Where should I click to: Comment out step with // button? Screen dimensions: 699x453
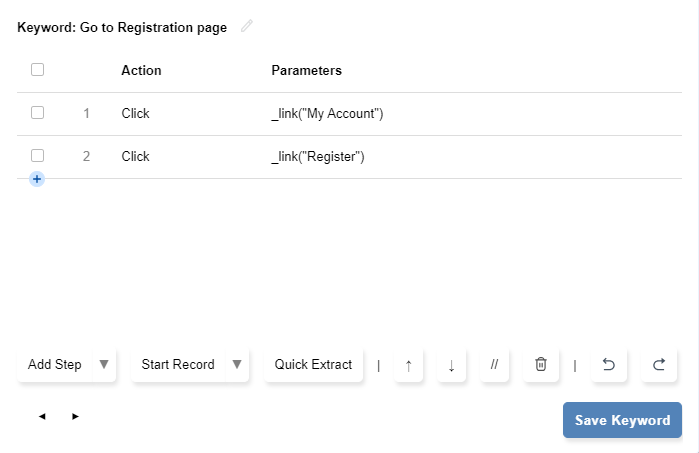[x=494, y=365]
